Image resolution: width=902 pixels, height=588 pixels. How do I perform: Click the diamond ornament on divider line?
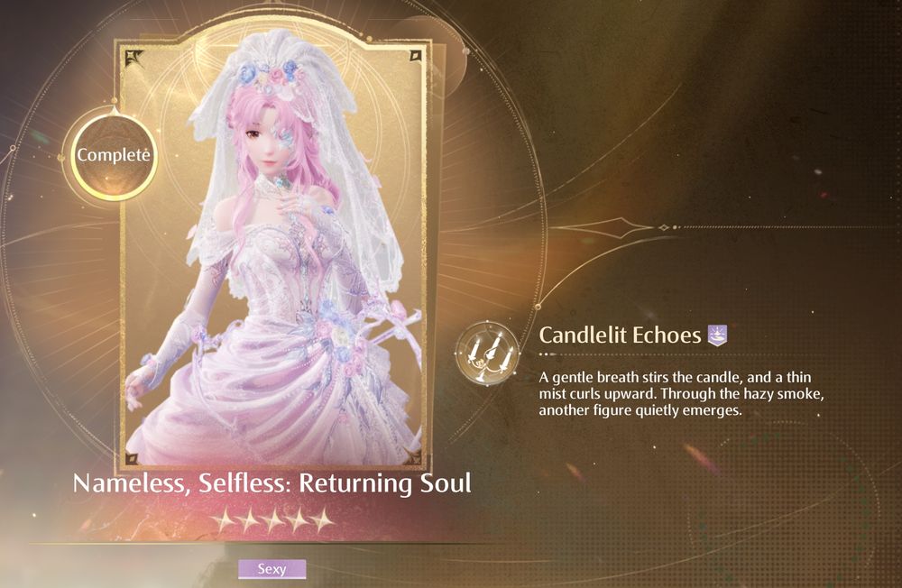664,228
